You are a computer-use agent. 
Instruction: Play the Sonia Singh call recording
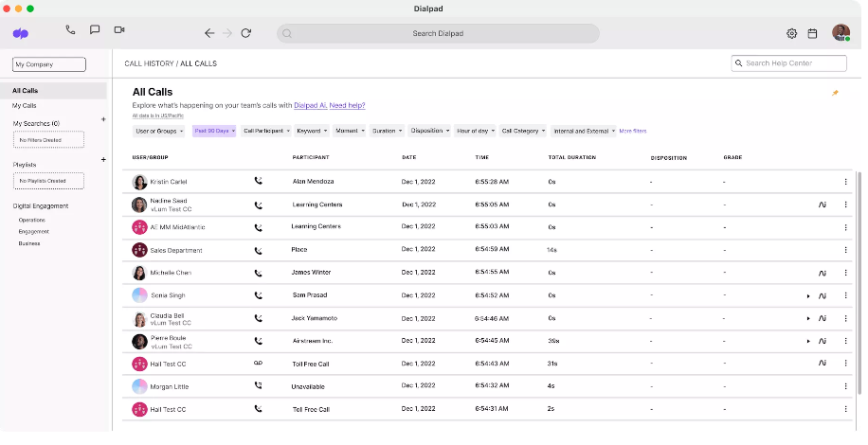[x=808, y=296]
